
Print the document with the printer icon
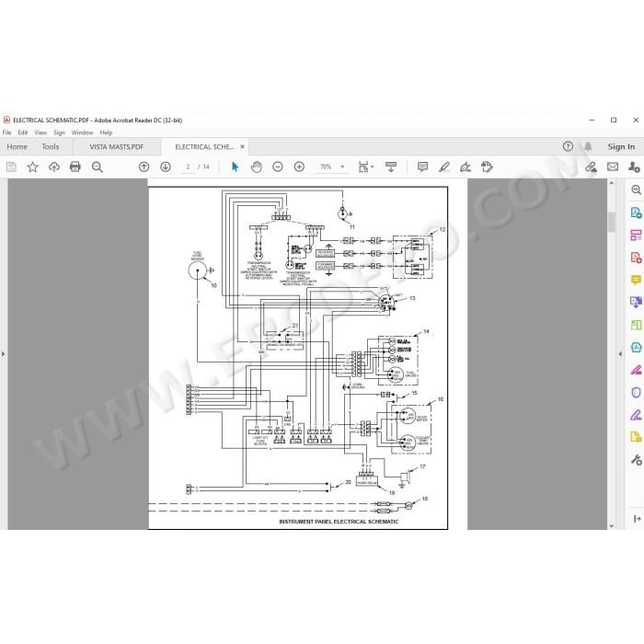(75, 167)
